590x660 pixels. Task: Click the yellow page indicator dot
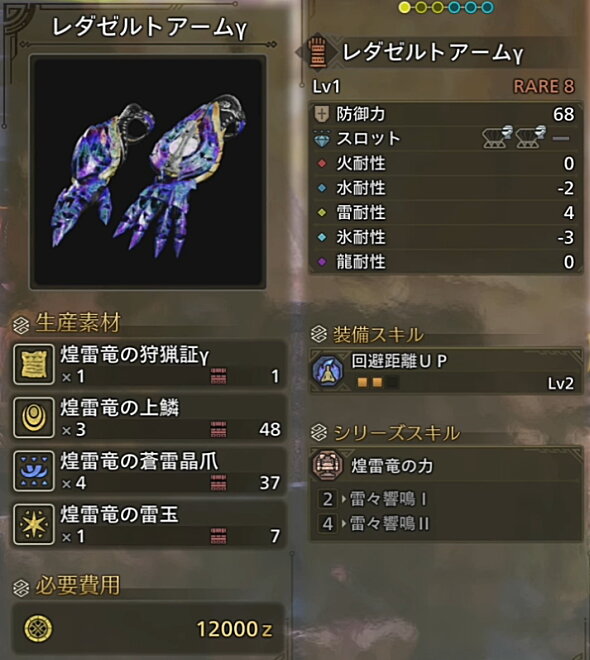pos(404,7)
